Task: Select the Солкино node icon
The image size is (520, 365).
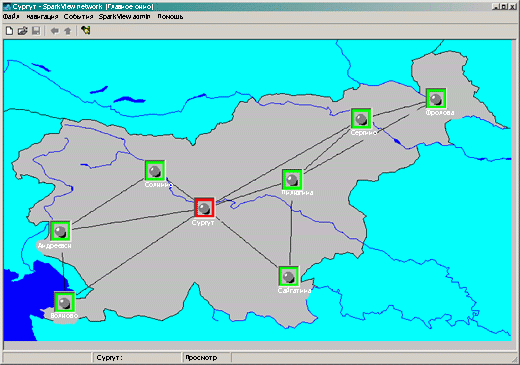Action: pos(155,171)
